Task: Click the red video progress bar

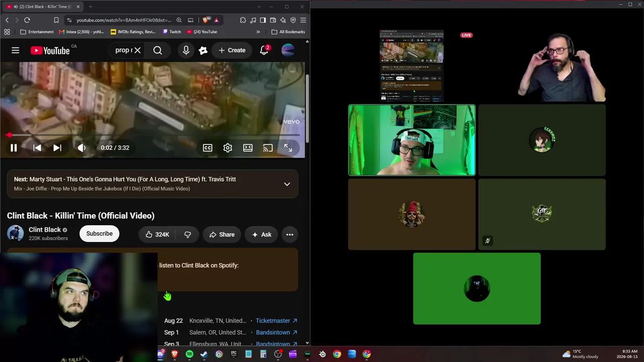Action: 152,135
